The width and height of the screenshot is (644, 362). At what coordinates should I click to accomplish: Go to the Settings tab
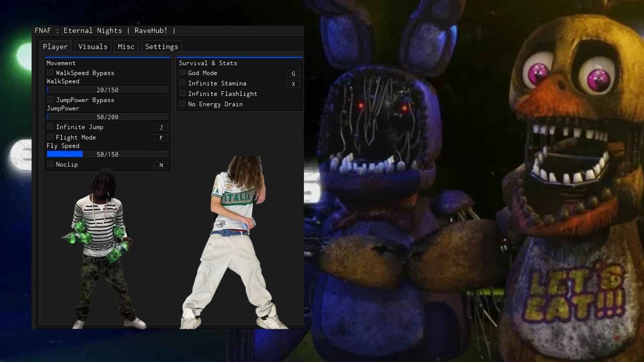tap(161, 47)
